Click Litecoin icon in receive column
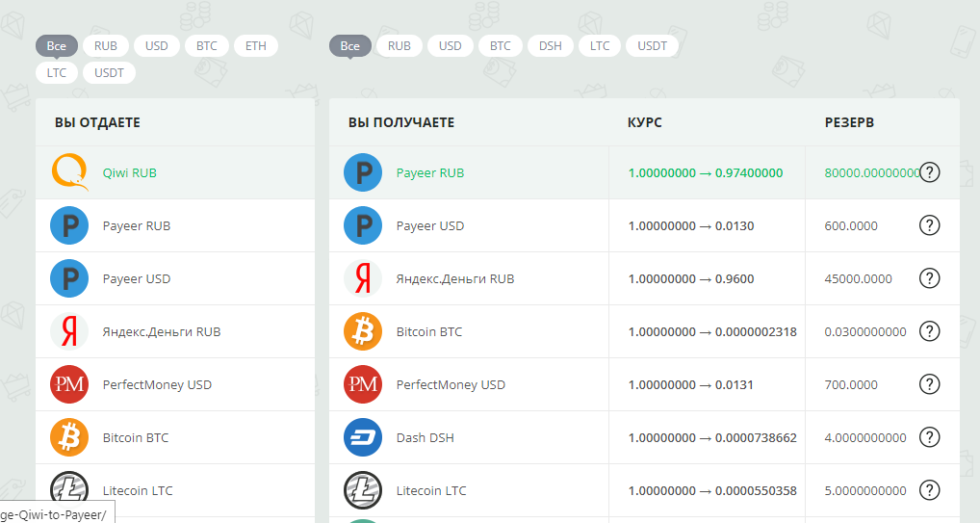This screenshot has width=980, height=523. tap(363, 490)
